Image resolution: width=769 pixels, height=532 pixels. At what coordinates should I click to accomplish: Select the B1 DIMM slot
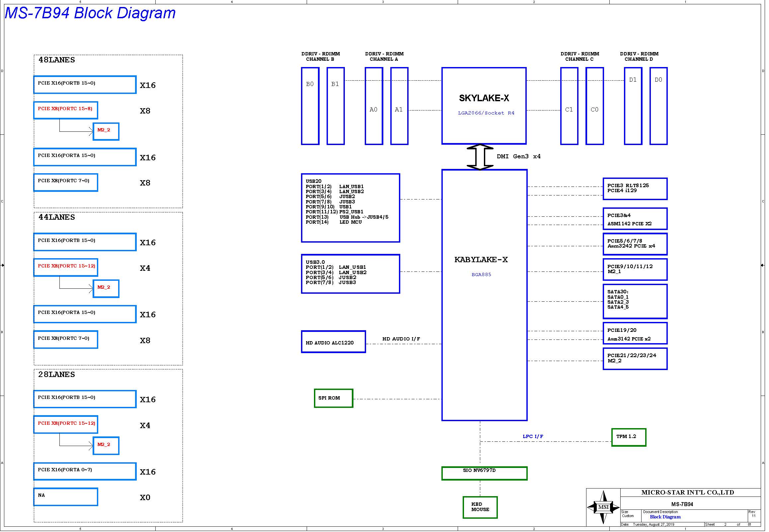336,106
